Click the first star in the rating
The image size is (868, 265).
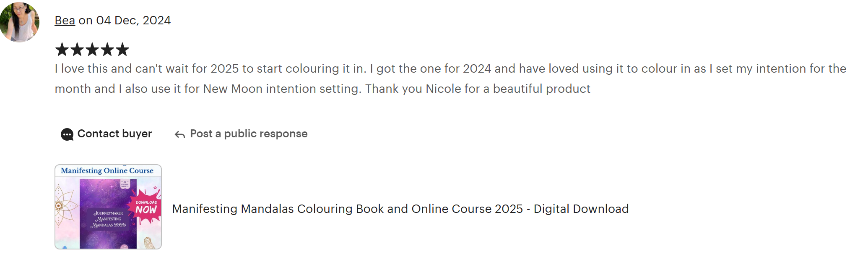[x=62, y=50]
